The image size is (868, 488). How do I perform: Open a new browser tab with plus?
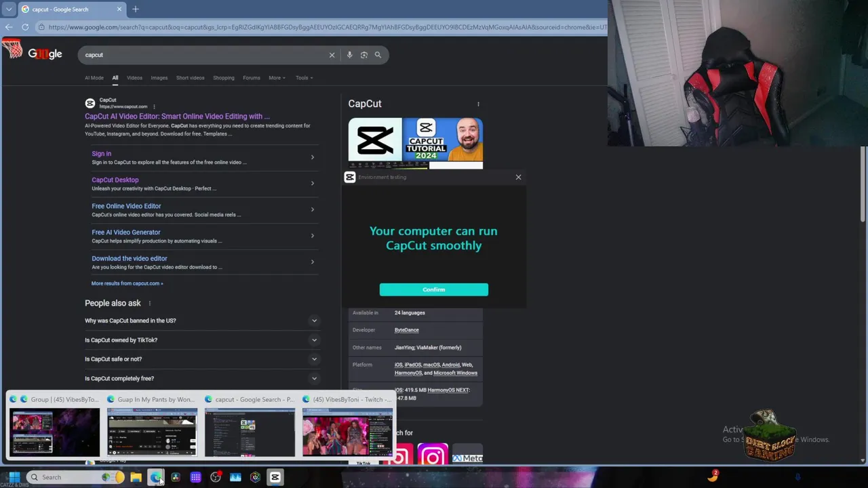click(x=135, y=9)
